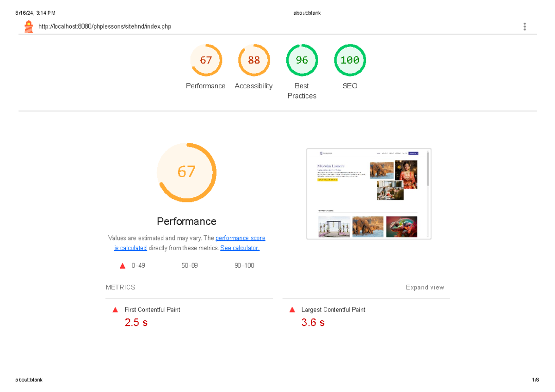Screen dimensions: 555x392
Task: Click the Lighthouse logo icon
Action: [x=28, y=26]
